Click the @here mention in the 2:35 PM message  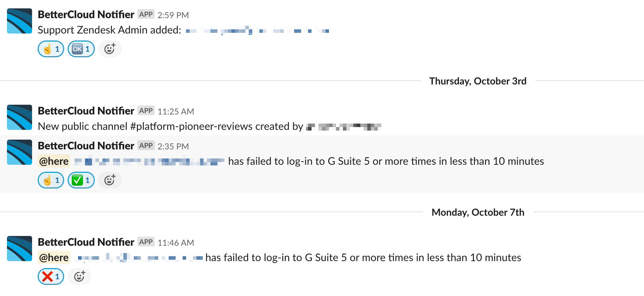(x=54, y=161)
